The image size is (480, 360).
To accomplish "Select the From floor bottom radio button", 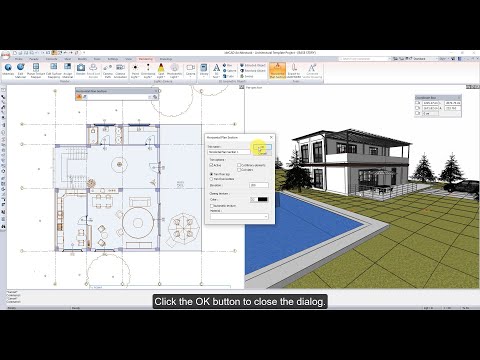I will click(x=211, y=179).
